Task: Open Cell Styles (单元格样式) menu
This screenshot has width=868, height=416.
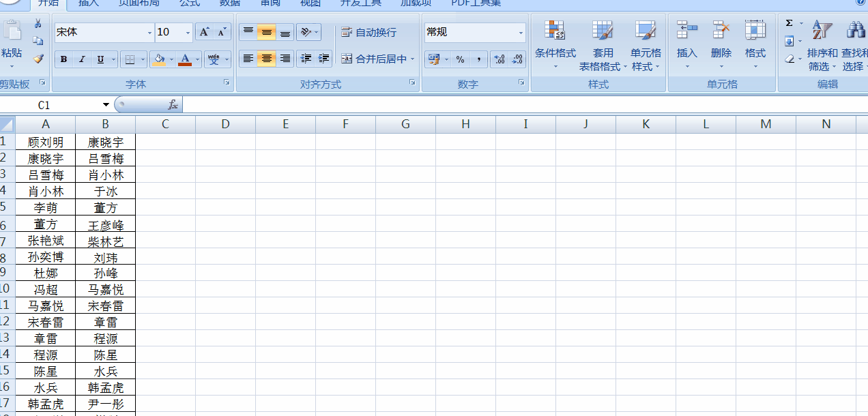Action: (x=646, y=45)
